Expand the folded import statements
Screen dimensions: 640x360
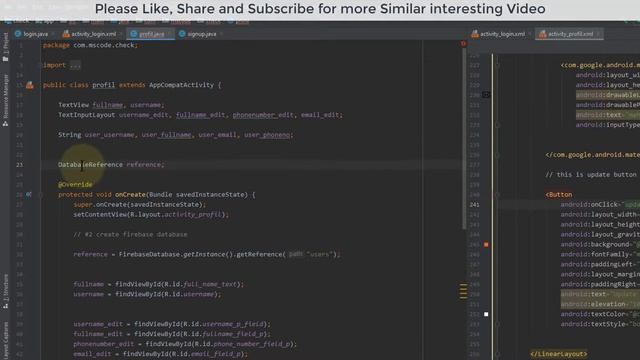(x=75, y=65)
